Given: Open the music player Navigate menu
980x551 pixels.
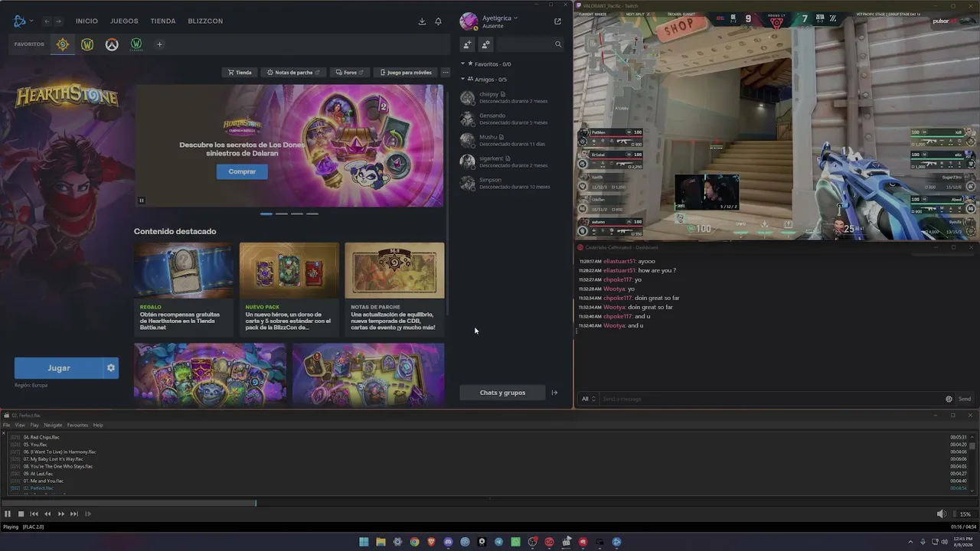Looking at the screenshot, I should (53, 425).
